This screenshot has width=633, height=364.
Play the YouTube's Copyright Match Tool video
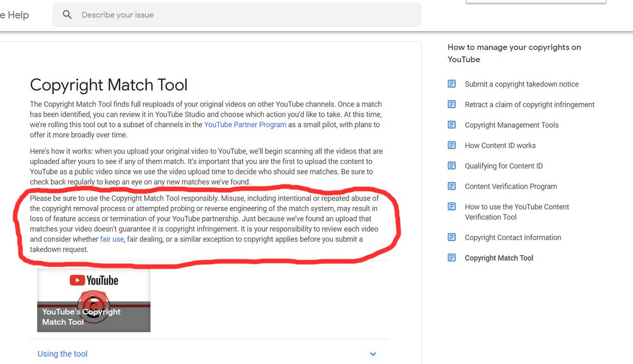click(94, 300)
